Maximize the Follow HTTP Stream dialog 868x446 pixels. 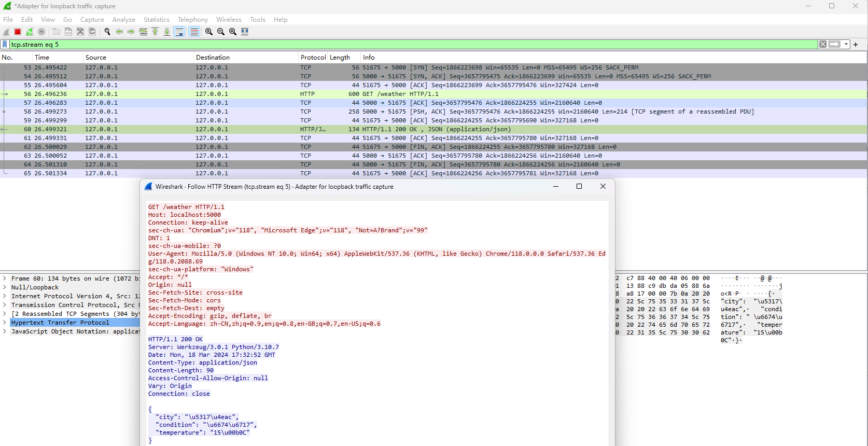tap(579, 187)
